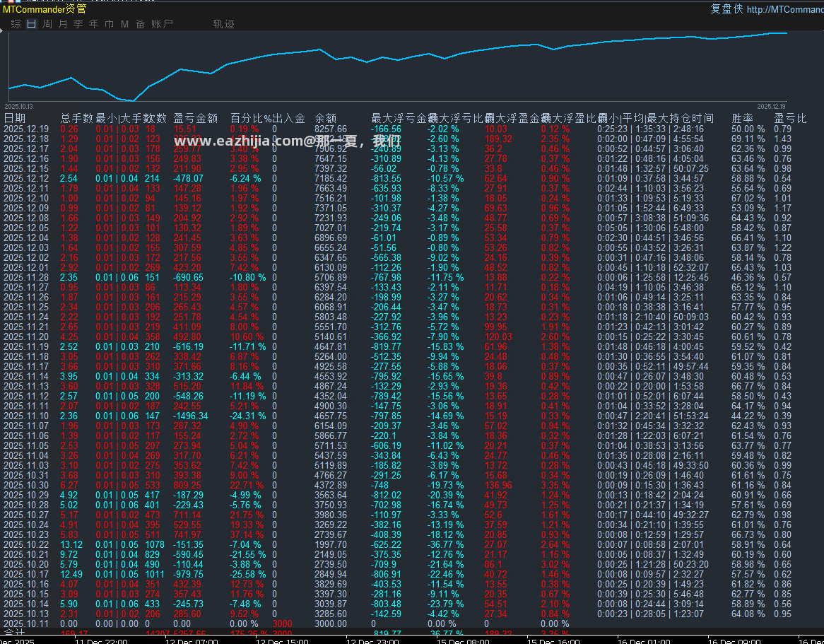This screenshot has width=824, height=644.
Task: Click the 胜率 column header
Action: point(743,118)
